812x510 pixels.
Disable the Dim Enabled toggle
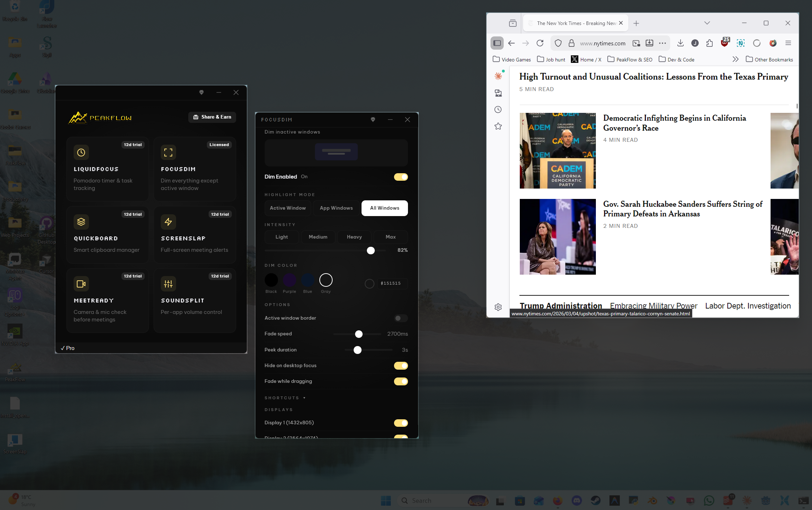[400, 177]
